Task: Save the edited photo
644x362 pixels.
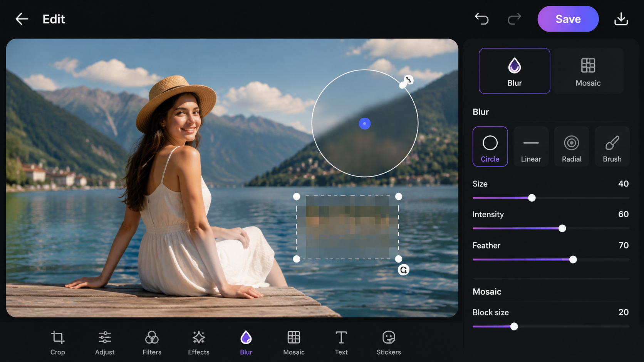Action: click(568, 19)
